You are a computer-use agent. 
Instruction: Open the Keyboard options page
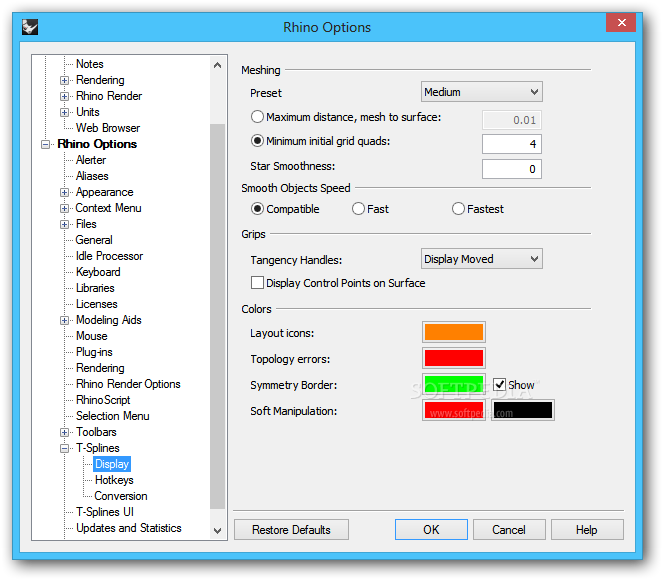coord(98,272)
